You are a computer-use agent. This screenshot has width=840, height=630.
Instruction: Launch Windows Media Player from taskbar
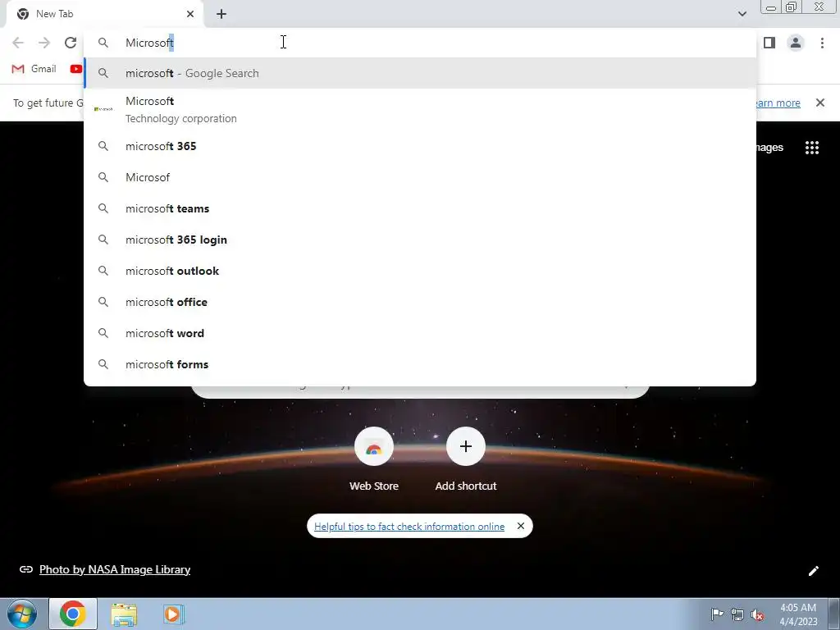172,614
